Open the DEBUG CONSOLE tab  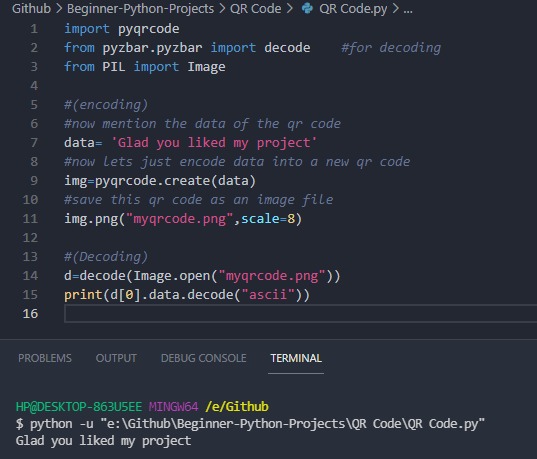coord(203,358)
